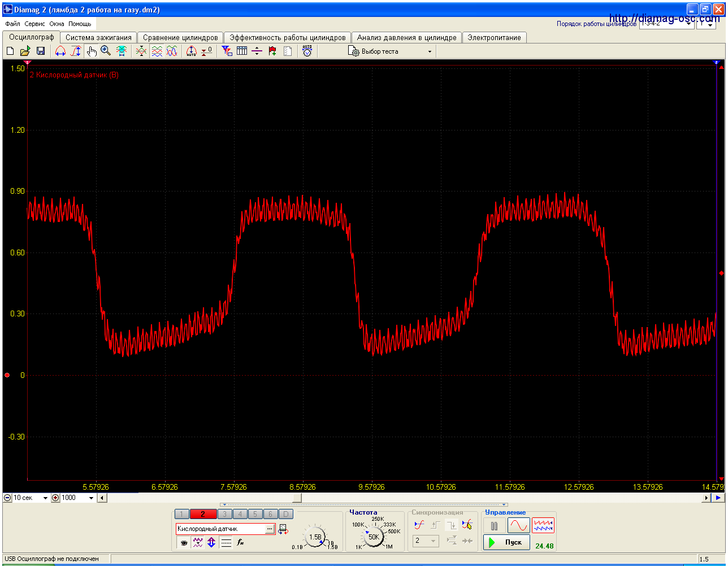Click the purple waveform filter icon
Image resolution: width=728 pixels, height=566 pixels.
(198, 543)
